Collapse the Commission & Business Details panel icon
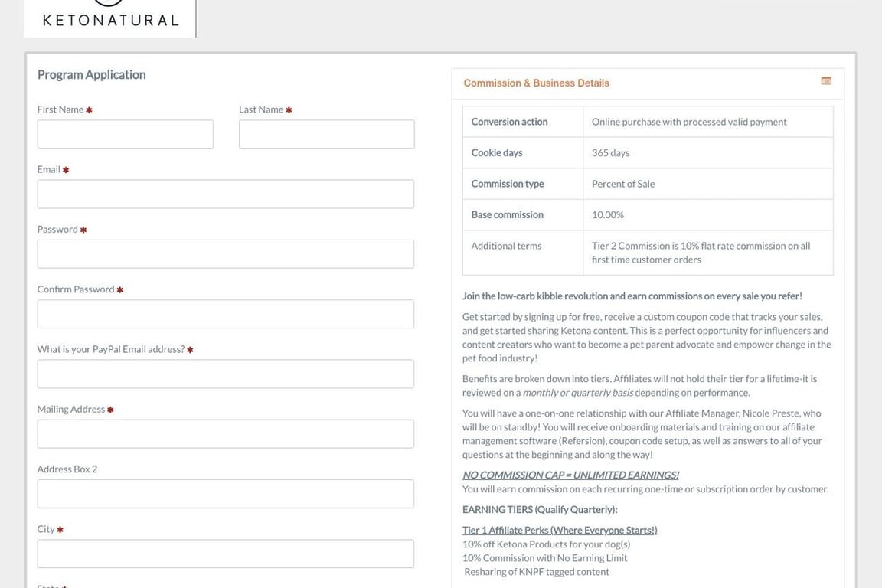This screenshot has height=588, width=882. click(x=826, y=81)
